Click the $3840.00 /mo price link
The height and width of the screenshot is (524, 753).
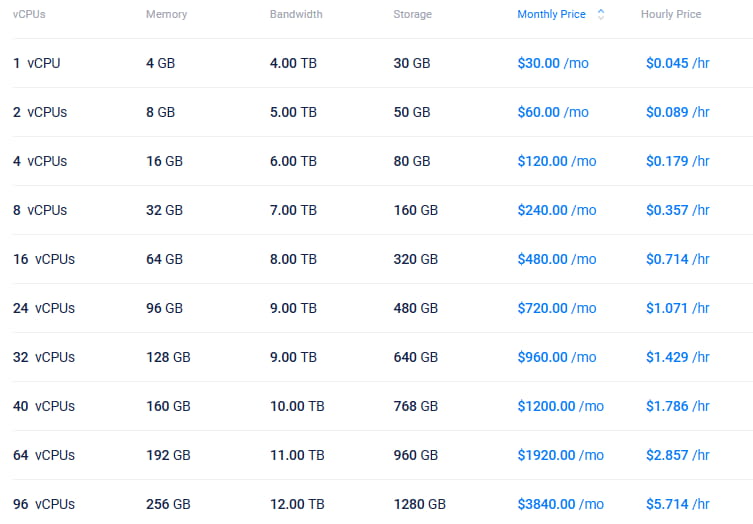(560, 504)
